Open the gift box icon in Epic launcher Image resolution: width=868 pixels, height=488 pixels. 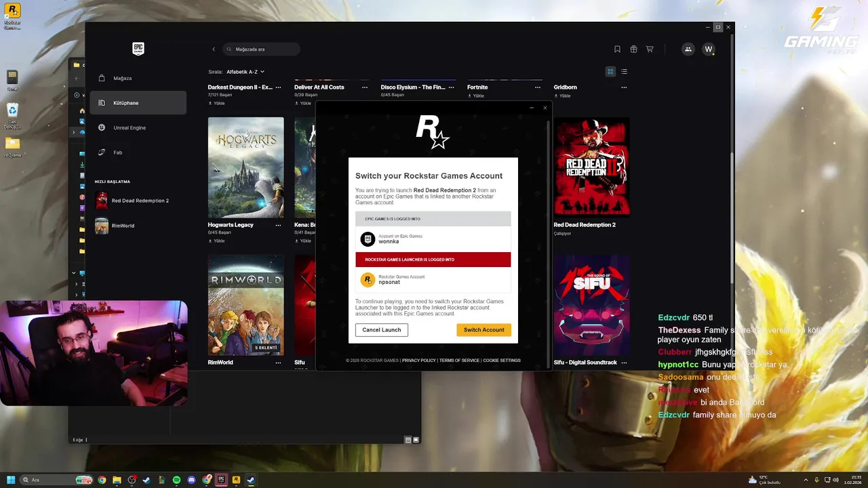(x=633, y=49)
